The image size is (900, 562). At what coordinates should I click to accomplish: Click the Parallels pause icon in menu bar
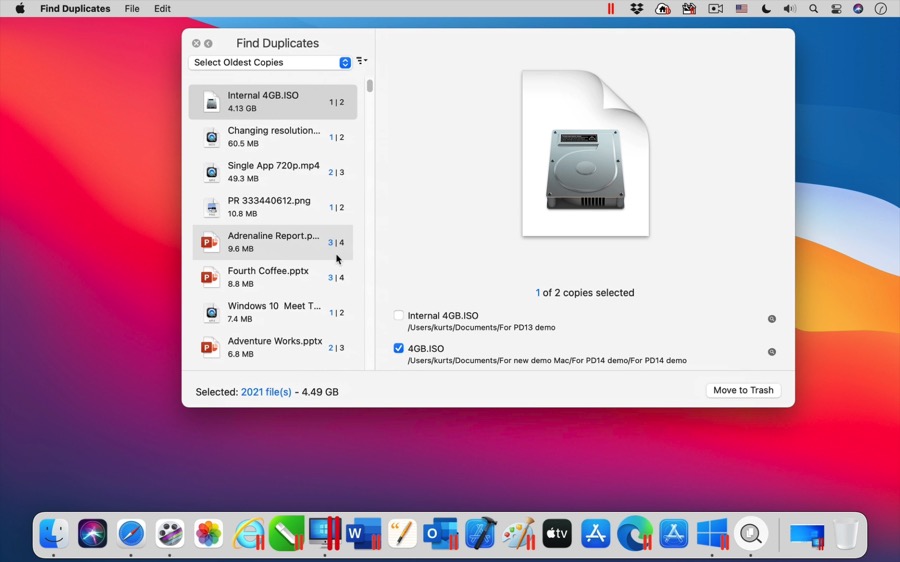pos(611,9)
